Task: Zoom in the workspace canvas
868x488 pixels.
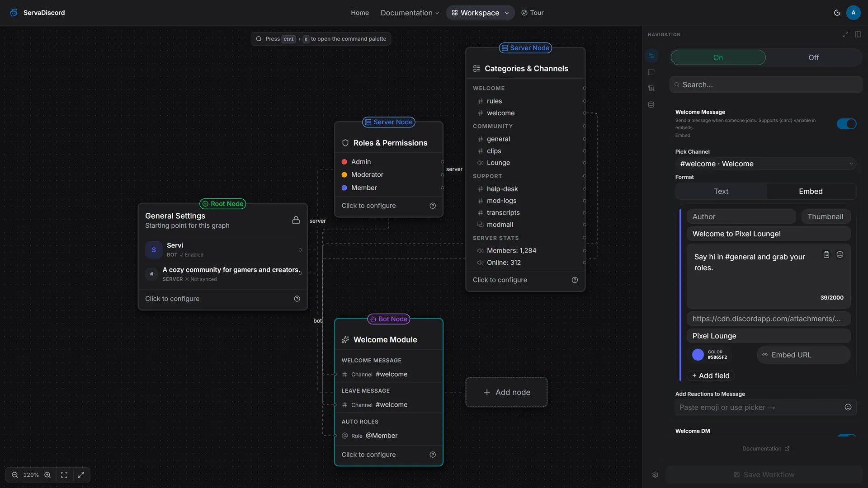Action: click(47, 475)
